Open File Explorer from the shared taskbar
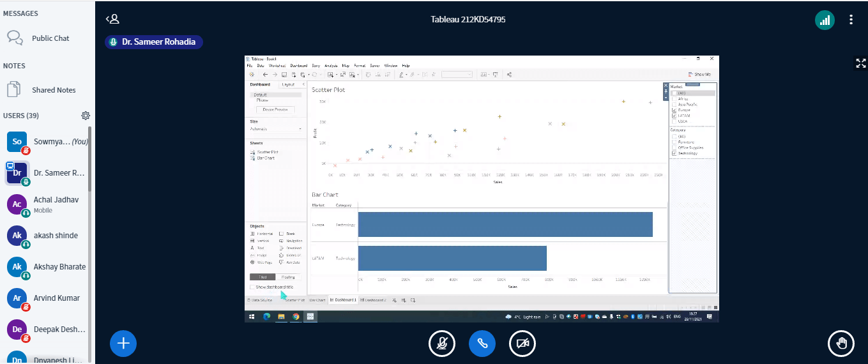The height and width of the screenshot is (364, 868). [281, 316]
